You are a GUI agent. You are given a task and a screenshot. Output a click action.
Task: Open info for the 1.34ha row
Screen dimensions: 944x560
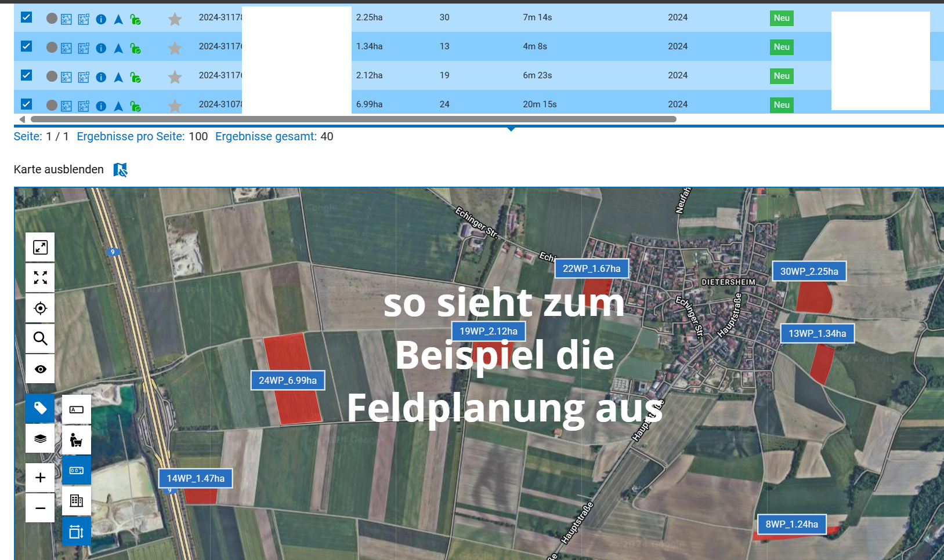[x=101, y=48]
